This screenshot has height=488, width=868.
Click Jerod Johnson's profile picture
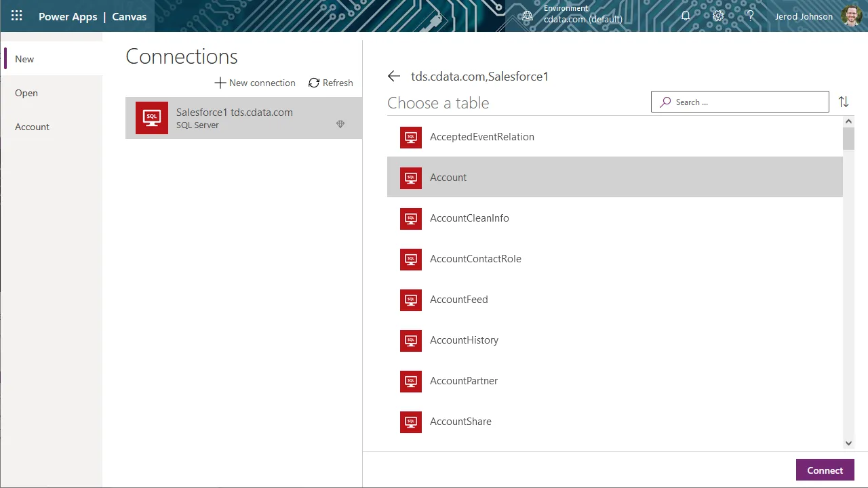[x=852, y=16]
